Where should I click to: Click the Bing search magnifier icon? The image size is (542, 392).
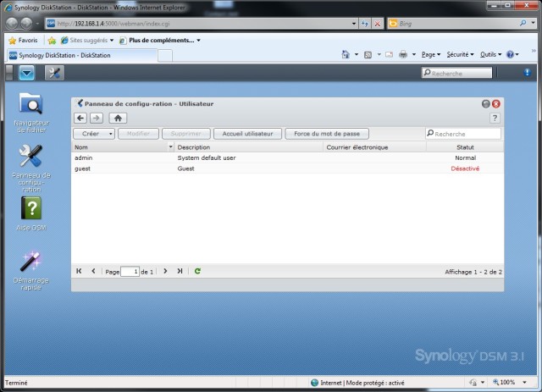[x=523, y=23]
